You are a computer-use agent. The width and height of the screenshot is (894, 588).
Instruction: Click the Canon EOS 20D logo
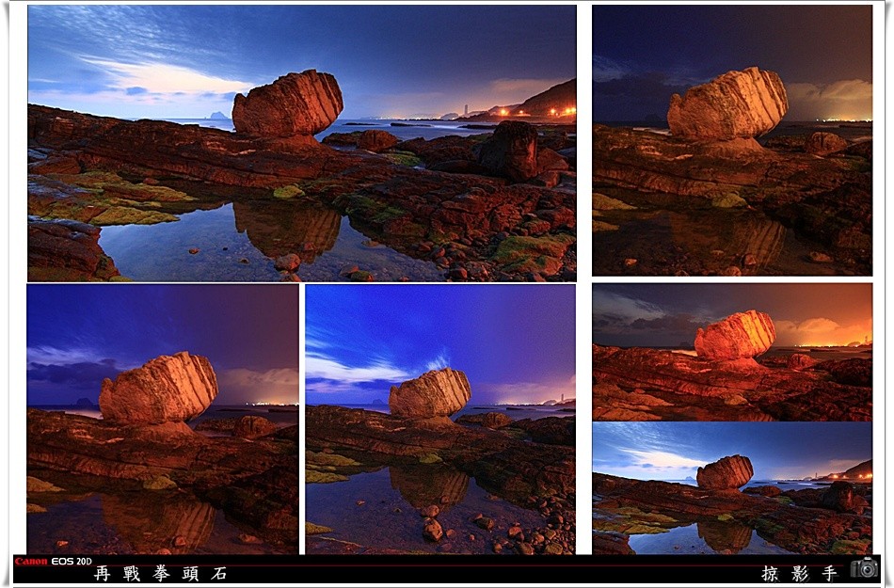tap(53, 562)
